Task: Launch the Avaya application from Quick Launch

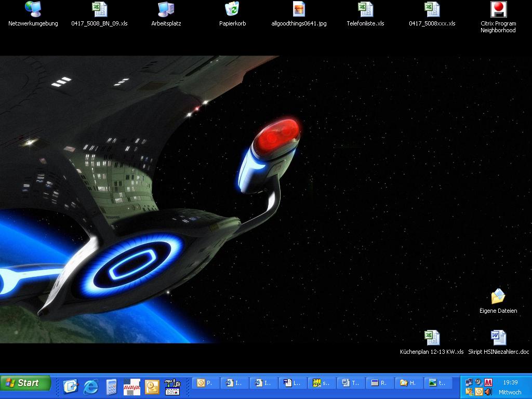Action: [131, 387]
